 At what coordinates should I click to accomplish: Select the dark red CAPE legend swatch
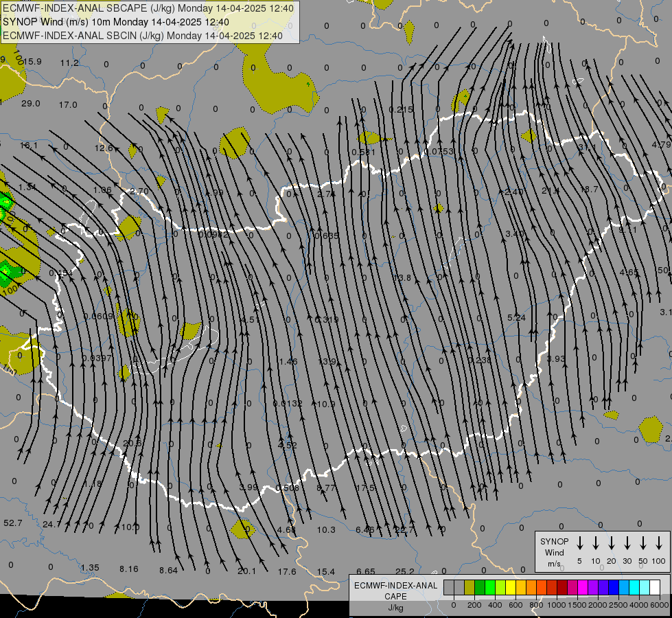[562, 588]
